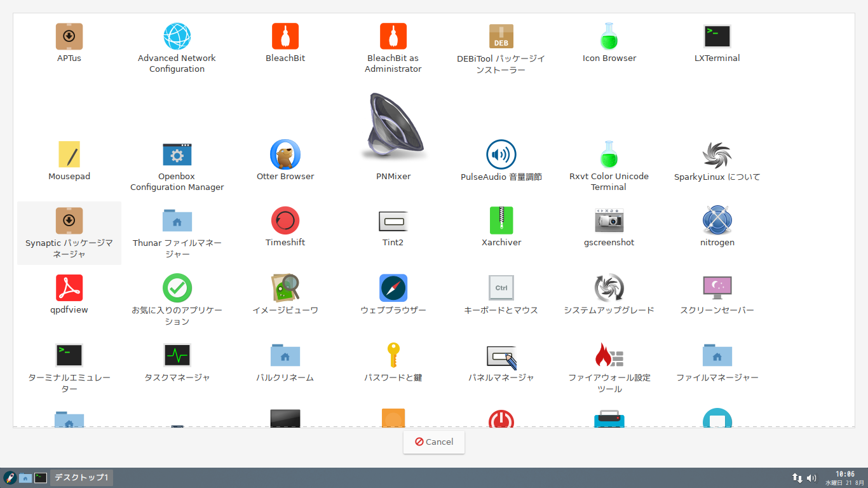
Task: Open the LXTerminal icon
Action: [717, 36]
